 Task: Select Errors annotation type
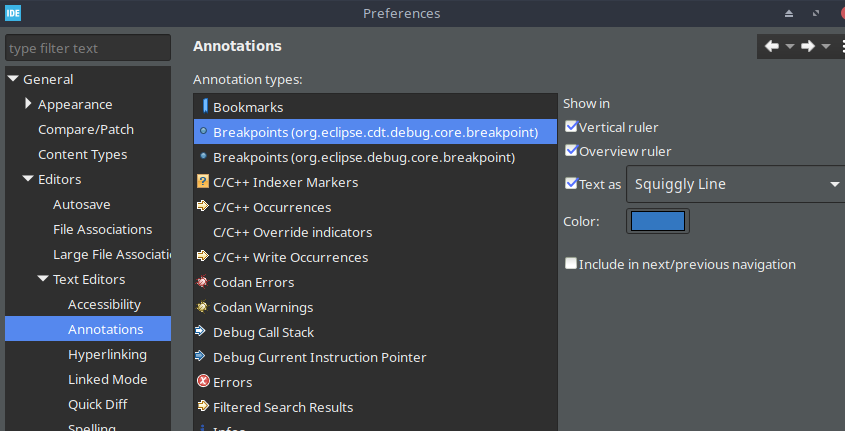pos(375,383)
